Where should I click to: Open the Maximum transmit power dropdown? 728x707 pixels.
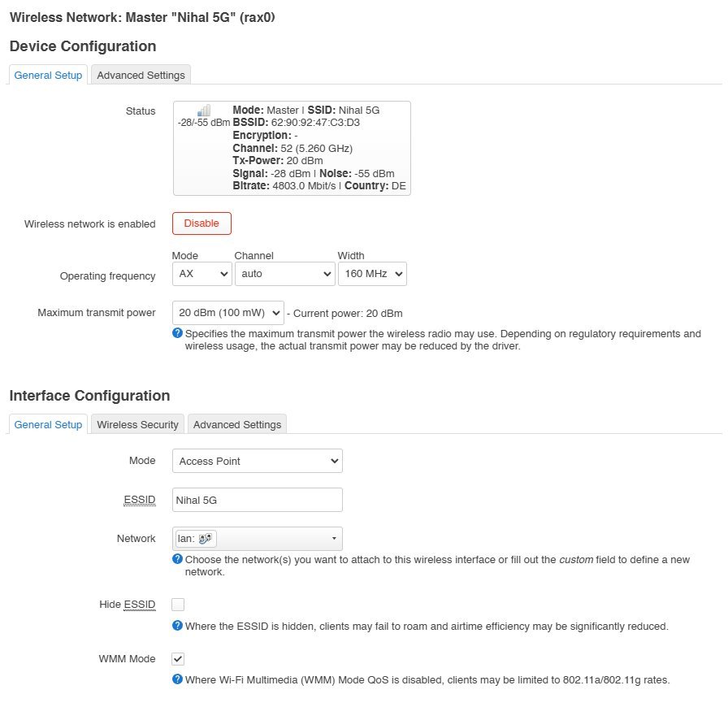(x=228, y=313)
